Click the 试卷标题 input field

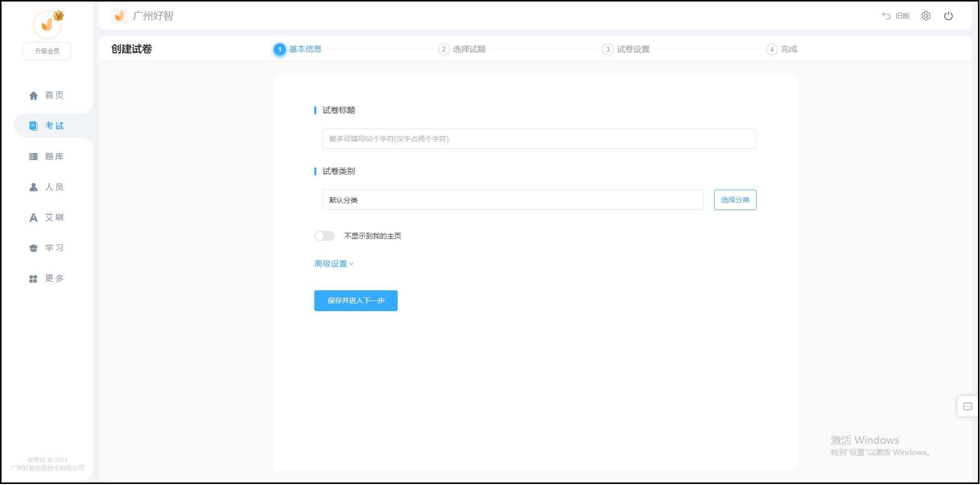pos(538,138)
